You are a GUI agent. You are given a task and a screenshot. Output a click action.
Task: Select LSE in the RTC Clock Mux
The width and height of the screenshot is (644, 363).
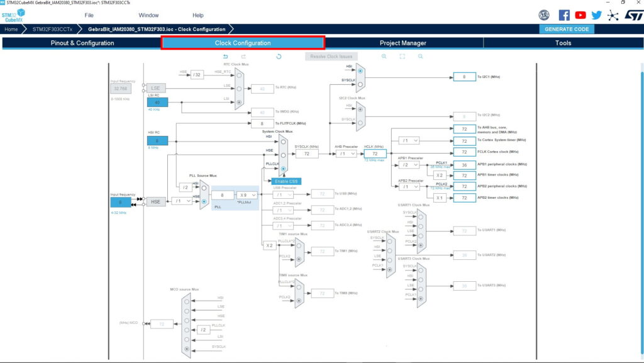[x=239, y=89]
